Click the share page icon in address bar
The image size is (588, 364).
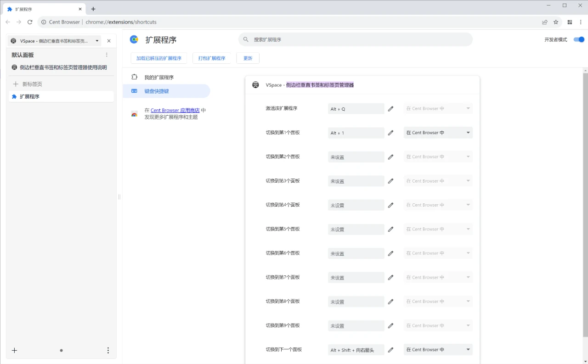pyautogui.click(x=545, y=22)
